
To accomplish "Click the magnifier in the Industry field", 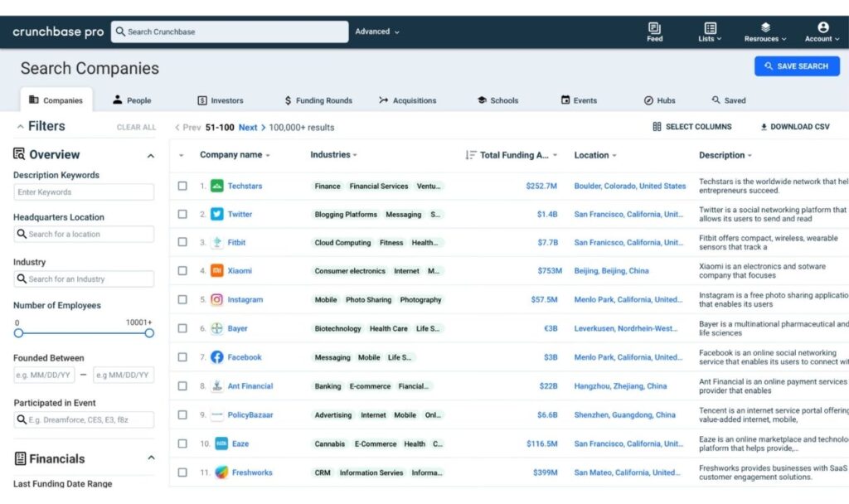I will coord(22,279).
